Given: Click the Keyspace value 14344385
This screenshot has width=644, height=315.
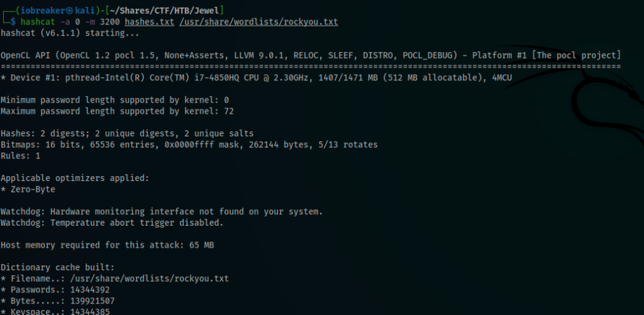Looking at the screenshot, I should (x=90, y=312).
